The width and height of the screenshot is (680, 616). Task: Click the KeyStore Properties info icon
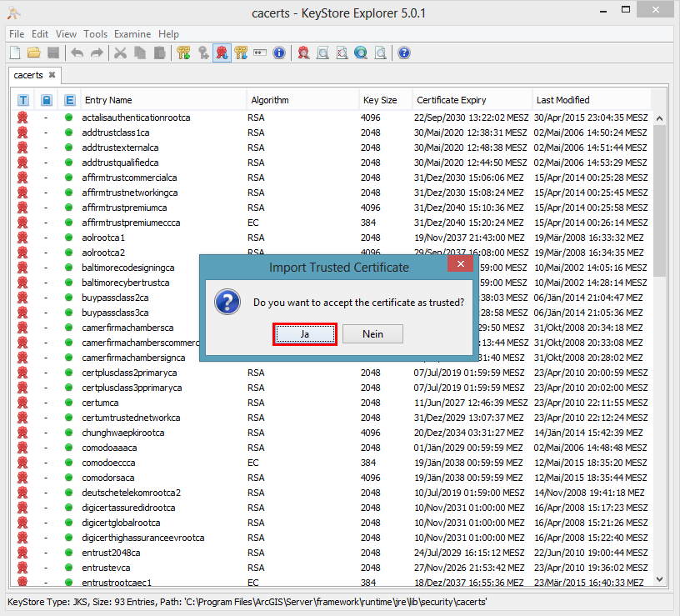coord(278,53)
